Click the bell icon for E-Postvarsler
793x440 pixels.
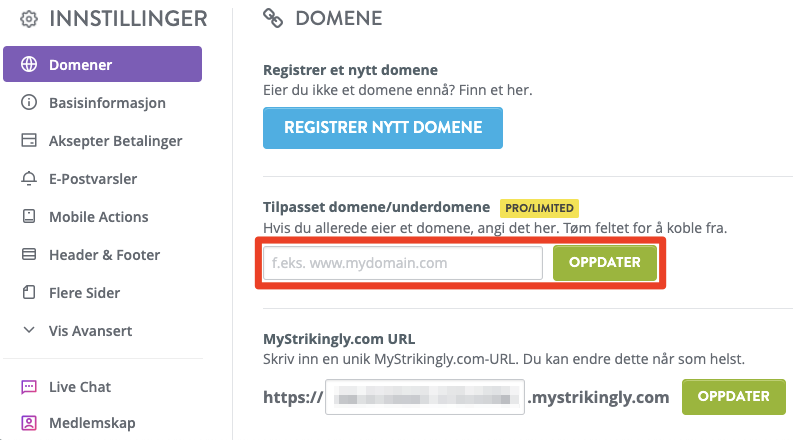[29, 179]
